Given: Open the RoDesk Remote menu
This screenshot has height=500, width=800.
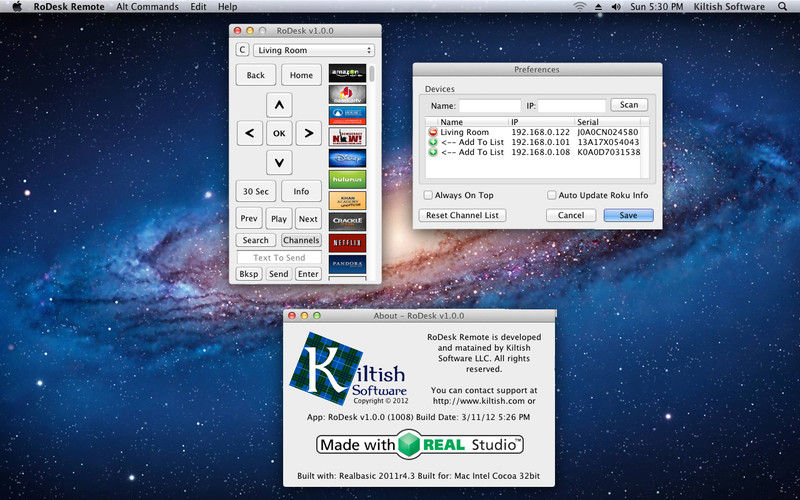Looking at the screenshot, I should (x=69, y=7).
